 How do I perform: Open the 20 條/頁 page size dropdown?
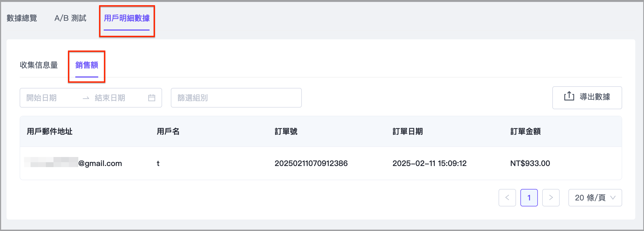(x=595, y=197)
